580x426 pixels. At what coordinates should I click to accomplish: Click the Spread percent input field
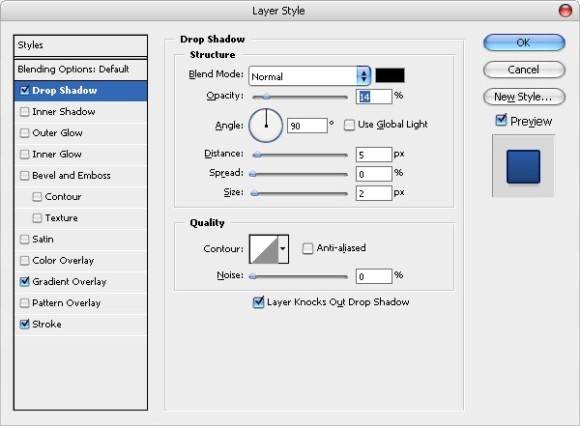coord(374,173)
